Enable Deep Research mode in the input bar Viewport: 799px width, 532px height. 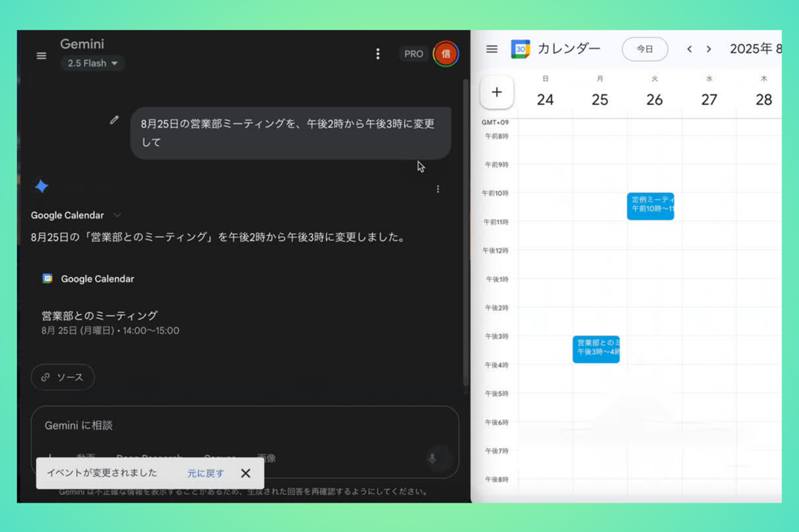click(x=150, y=457)
